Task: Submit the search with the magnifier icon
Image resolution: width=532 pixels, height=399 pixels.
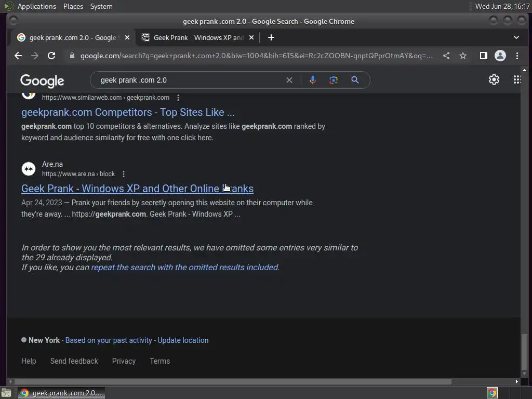Action: tap(355, 80)
